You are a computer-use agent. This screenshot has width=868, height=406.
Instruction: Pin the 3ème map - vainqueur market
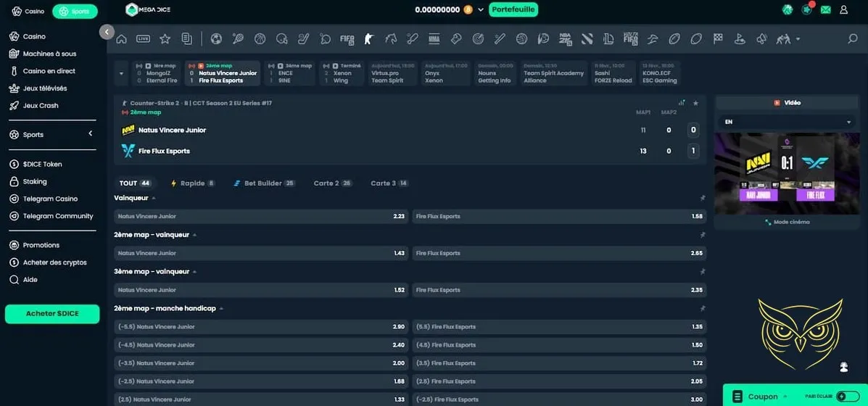point(703,272)
